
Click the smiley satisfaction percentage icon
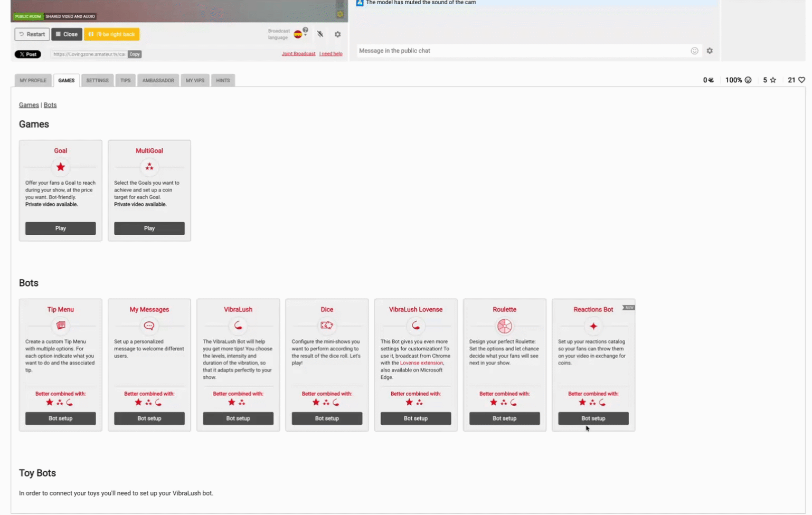click(x=748, y=80)
